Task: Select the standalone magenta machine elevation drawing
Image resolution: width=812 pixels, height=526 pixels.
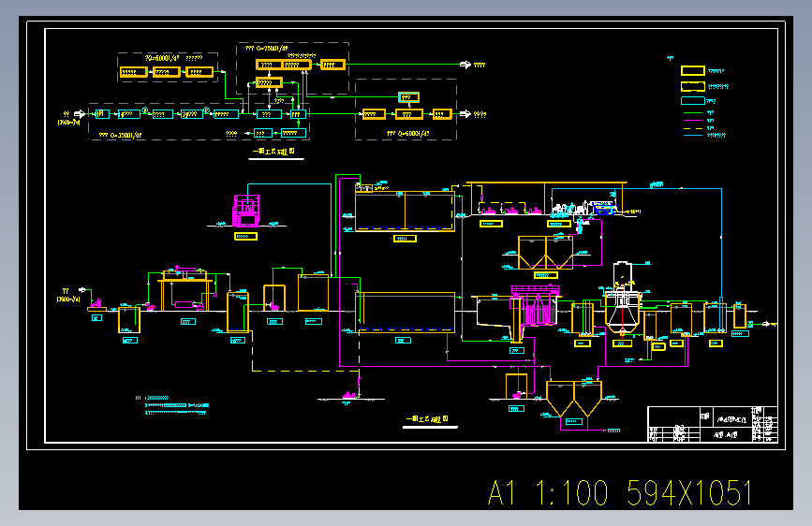Action: 246,211
